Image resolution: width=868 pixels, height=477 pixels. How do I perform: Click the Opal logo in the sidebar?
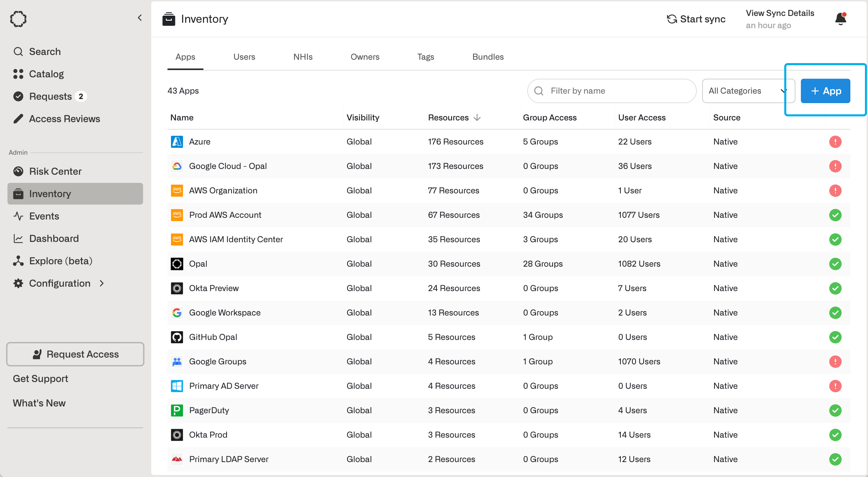coord(18,19)
